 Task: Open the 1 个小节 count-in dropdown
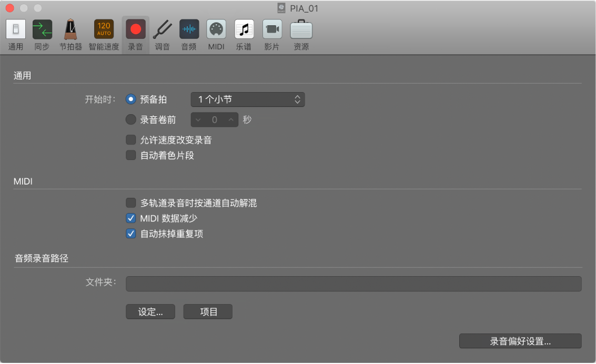[x=247, y=99]
